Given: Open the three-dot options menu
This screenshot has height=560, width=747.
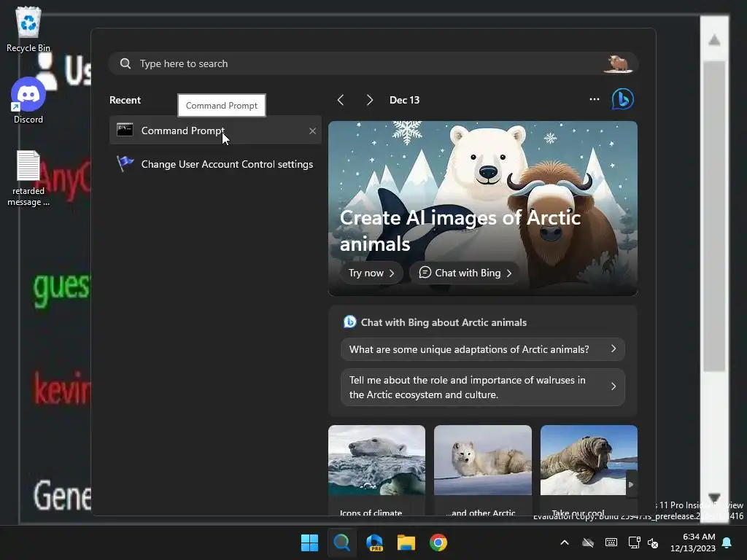Looking at the screenshot, I should pos(594,99).
